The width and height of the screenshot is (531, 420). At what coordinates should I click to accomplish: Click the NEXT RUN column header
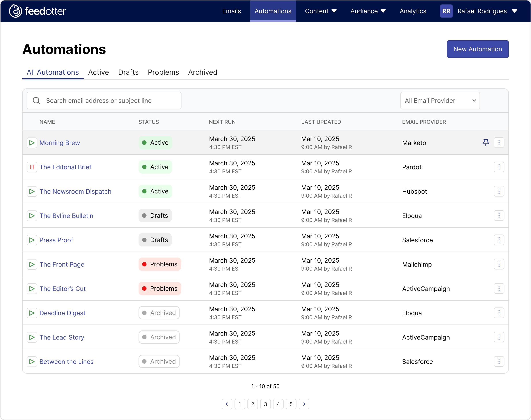(222, 122)
